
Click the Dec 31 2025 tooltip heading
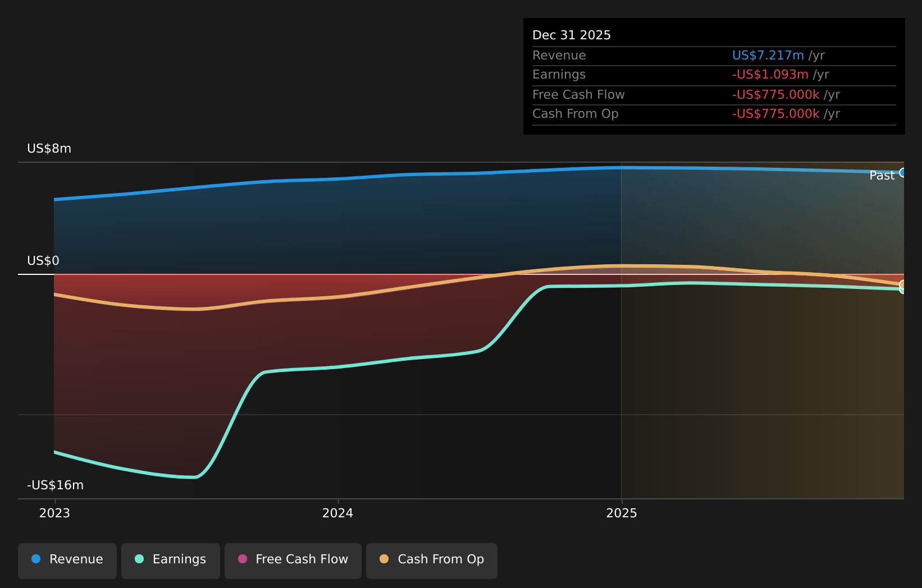pos(571,35)
